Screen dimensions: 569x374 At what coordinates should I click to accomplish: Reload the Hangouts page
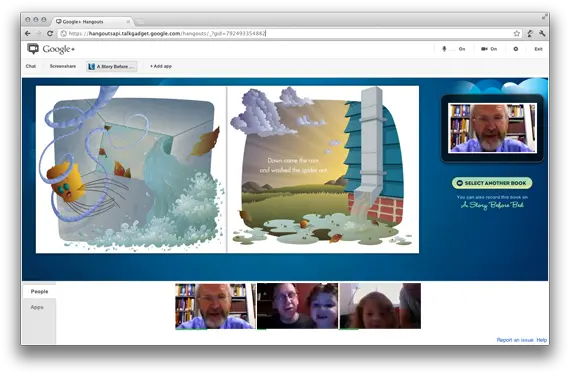[x=50, y=33]
